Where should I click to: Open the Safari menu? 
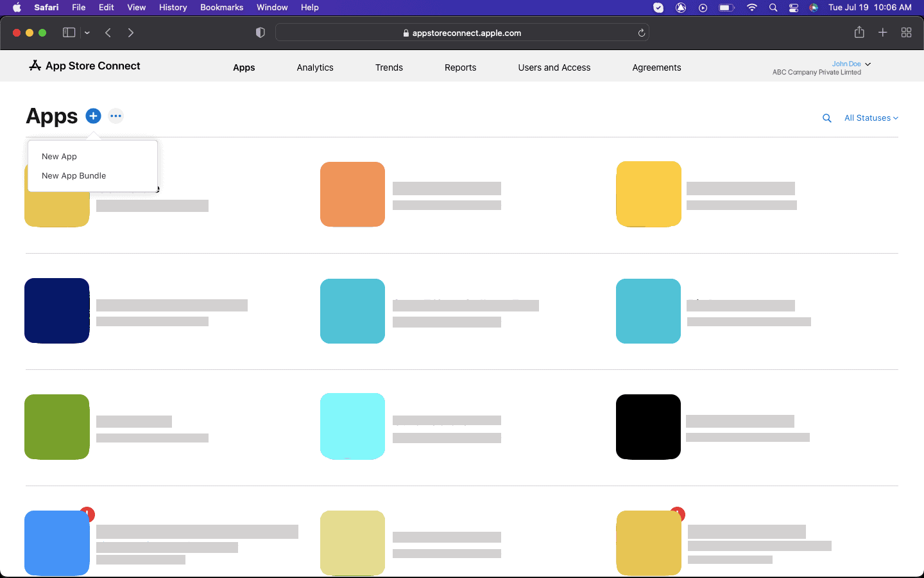tap(46, 8)
